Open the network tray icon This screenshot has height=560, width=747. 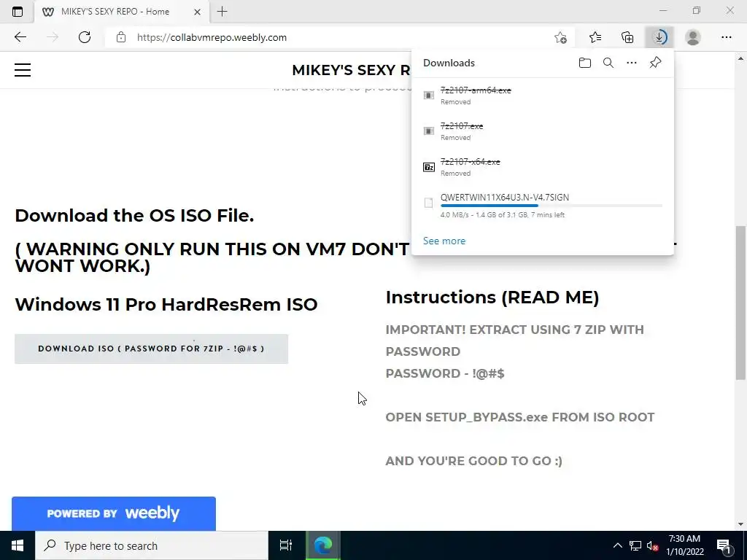pyautogui.click(x=635, y=545)
